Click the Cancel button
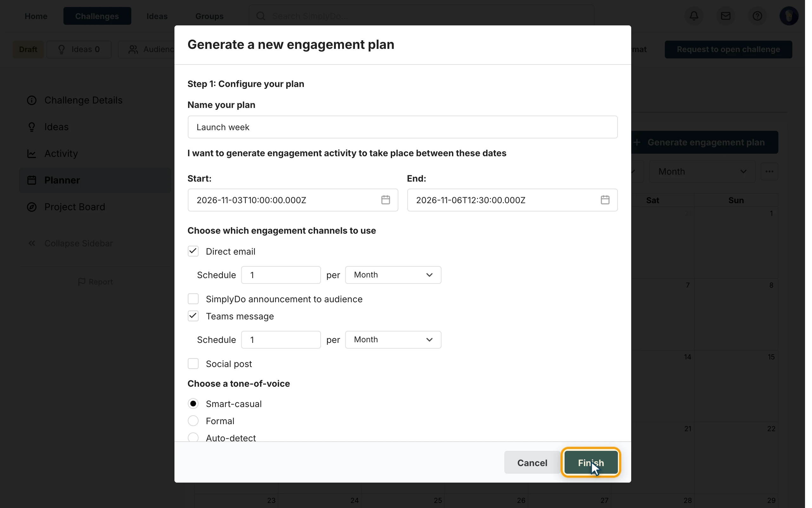The image size is (812, 508). [x=532, y=463]
